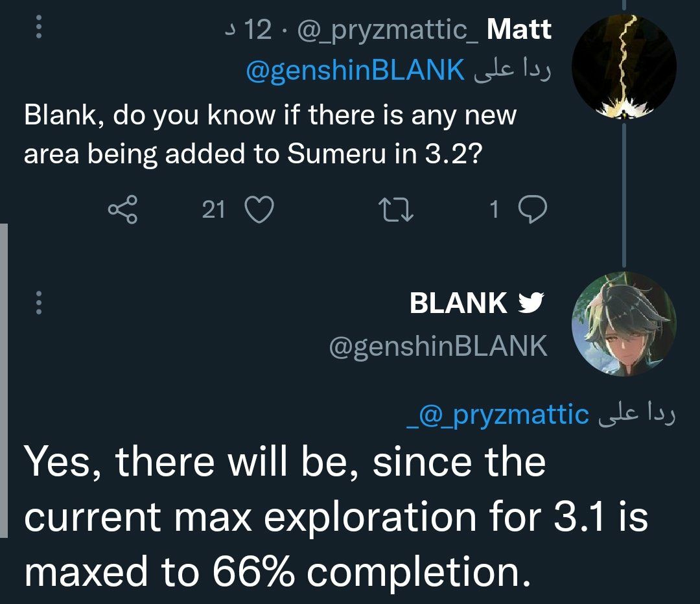Tap the 21 likes count
This screenshot has height=604, width=700.
click(213, 209)
